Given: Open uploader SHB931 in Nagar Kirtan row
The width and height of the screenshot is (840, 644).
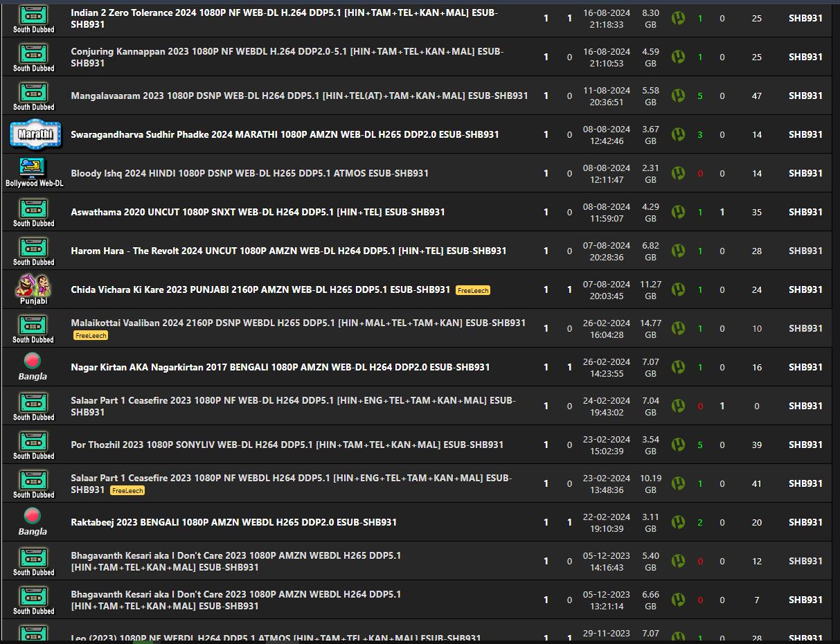Looking at the screenshot, I should point(805,367).
